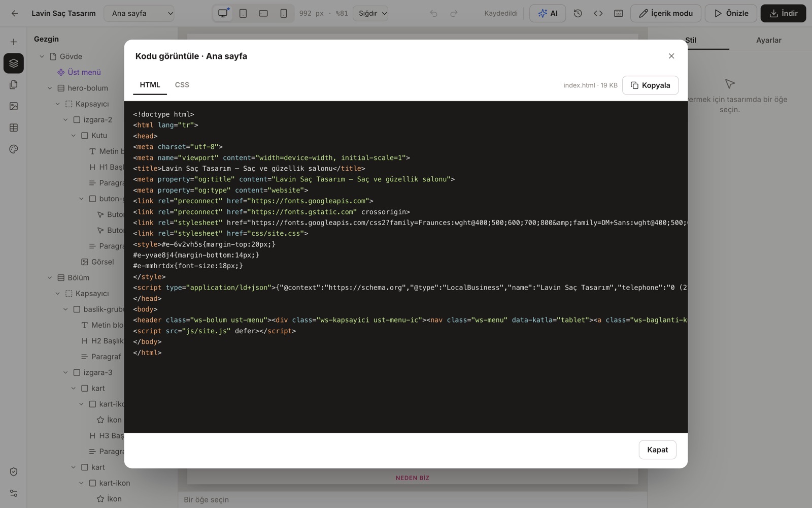Collapse the izgara-2 tree node
812x508 pixels.
tap(65, 120)
